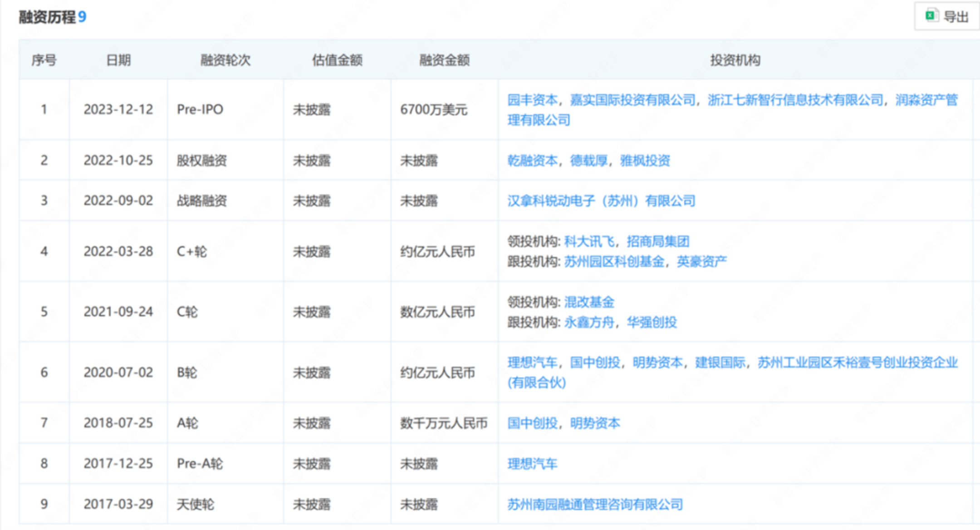Open 德载厚 investor link

(588, 160)
